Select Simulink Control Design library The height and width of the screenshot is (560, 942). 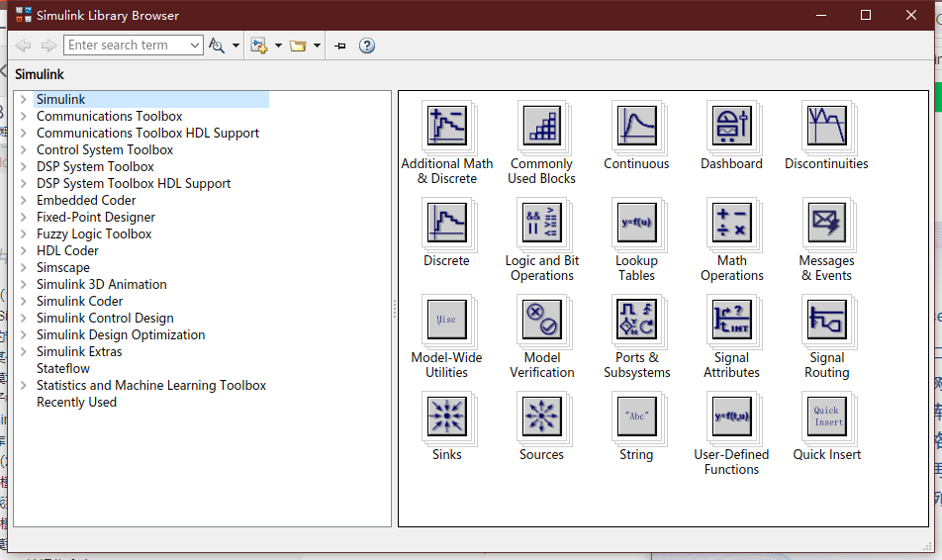tap(105, 318)
